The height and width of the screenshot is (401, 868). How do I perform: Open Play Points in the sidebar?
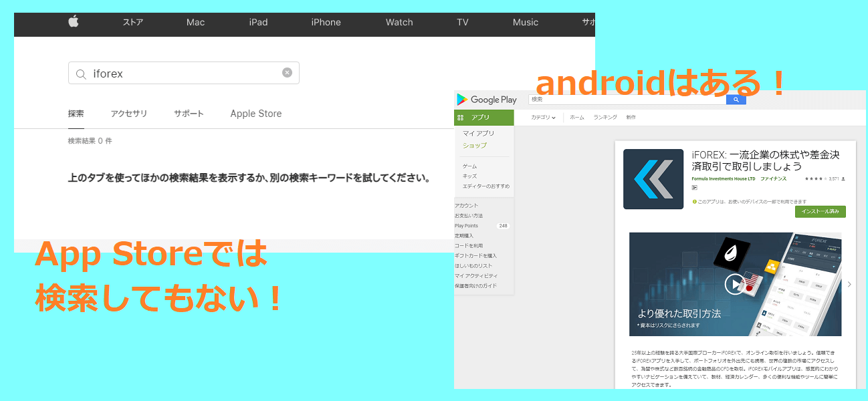coord(466,226)
